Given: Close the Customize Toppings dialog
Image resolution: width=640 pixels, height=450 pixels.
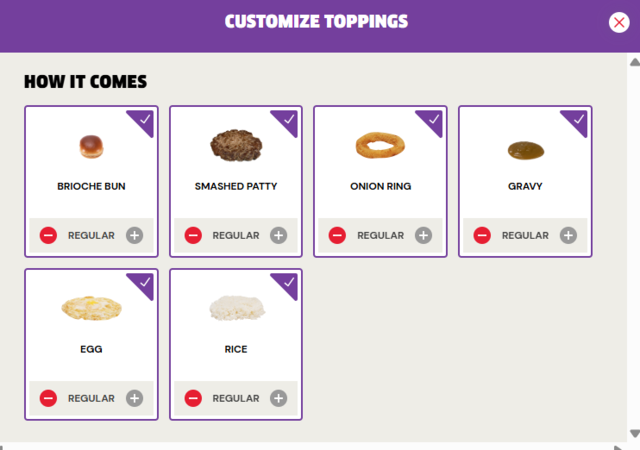Looking at the screenshot, I should (619, 23).
